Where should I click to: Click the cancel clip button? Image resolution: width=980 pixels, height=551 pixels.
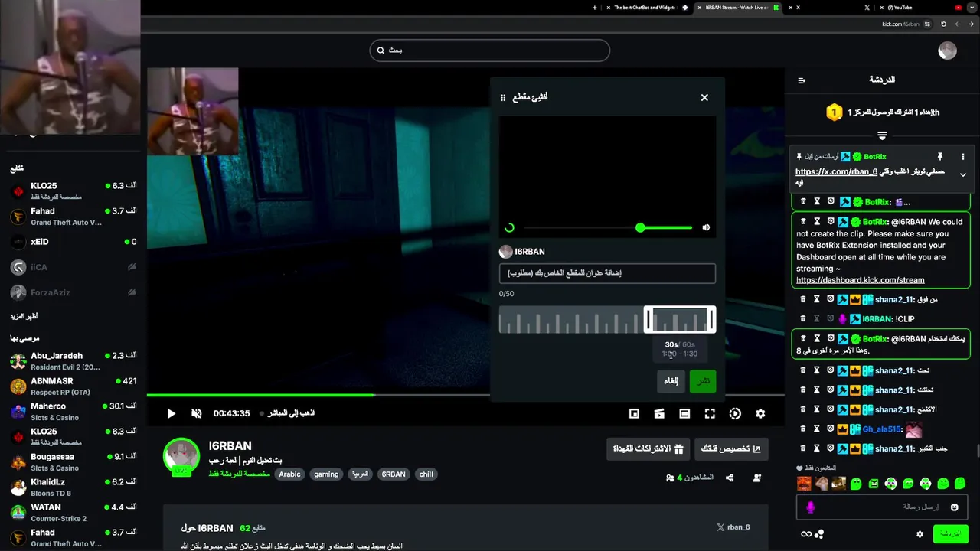[671, 381]
